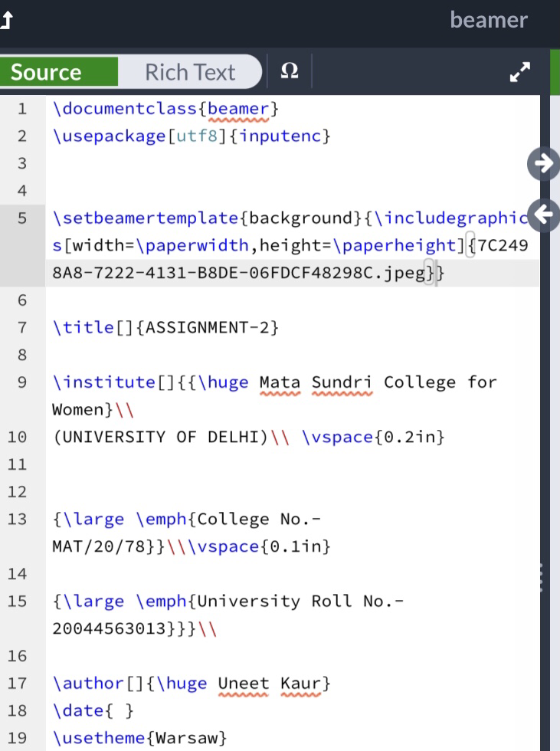The height and width of the screenshot is (751, 560).
Task: Click the misspelled word Mata
Action: pos(280,382)
